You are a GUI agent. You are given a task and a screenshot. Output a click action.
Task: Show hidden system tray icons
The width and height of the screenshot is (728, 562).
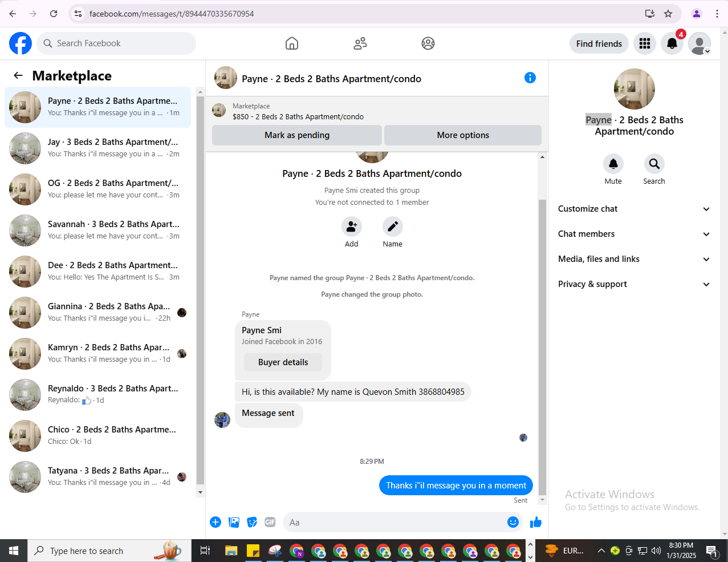point(601,551)
